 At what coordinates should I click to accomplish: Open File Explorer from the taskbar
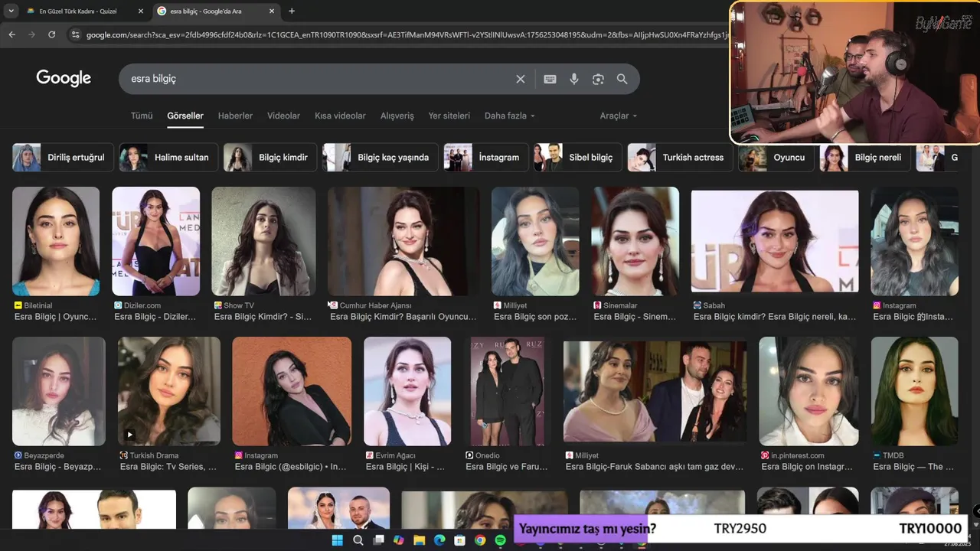(x=419, y=540)
